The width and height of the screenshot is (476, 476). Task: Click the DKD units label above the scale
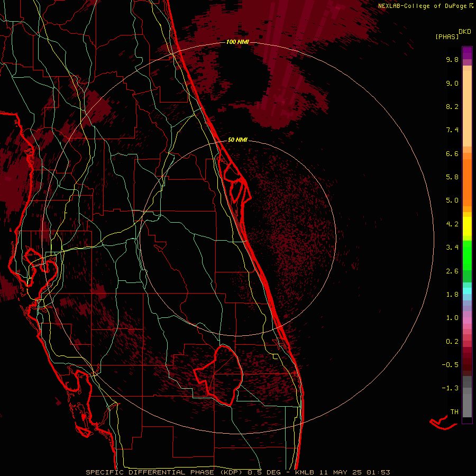(x=465, y=32)
